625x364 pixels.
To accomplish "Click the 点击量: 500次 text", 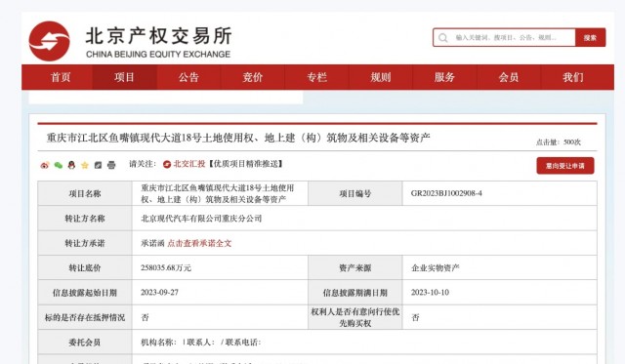I will point(559,142).
